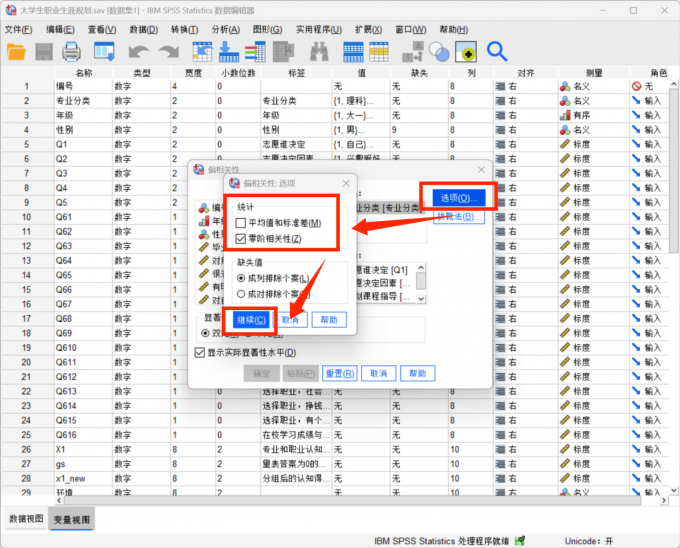680x548 pixels.
Task: Click the print icon in toolbar
Action: pyautogui.click(x=72, y=52)
